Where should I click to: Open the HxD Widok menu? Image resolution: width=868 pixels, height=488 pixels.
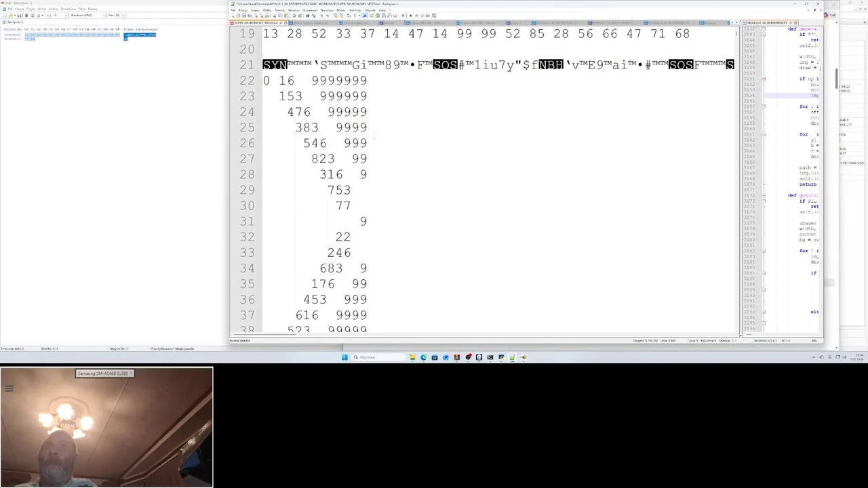(x=42, y=9)
